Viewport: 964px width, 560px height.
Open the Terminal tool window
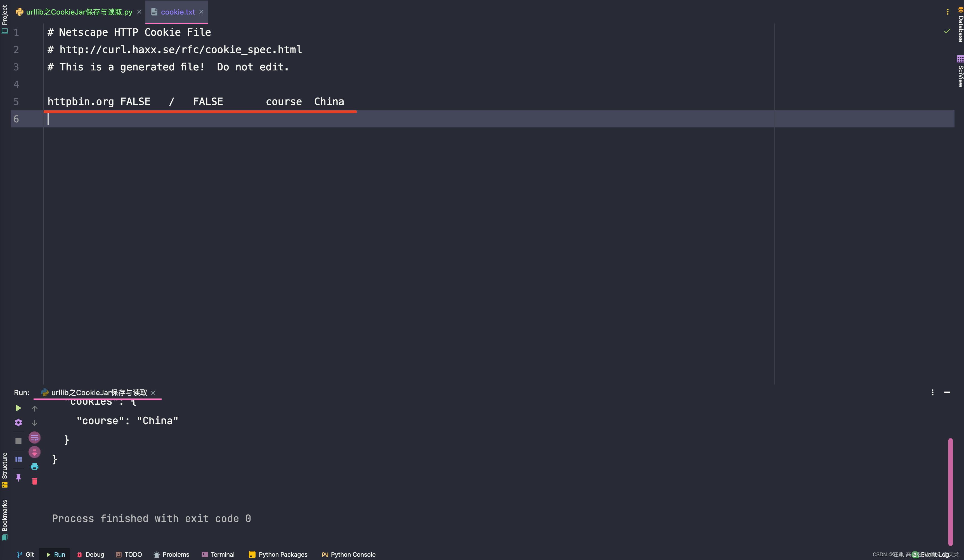coord(218,554)
